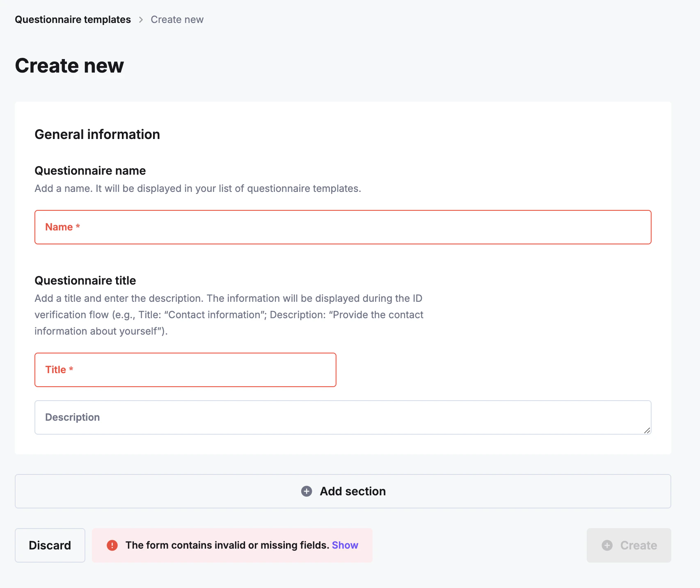Click 'Add a title and enter the description' text
700x588 pixels.
(x=229, y=315)
